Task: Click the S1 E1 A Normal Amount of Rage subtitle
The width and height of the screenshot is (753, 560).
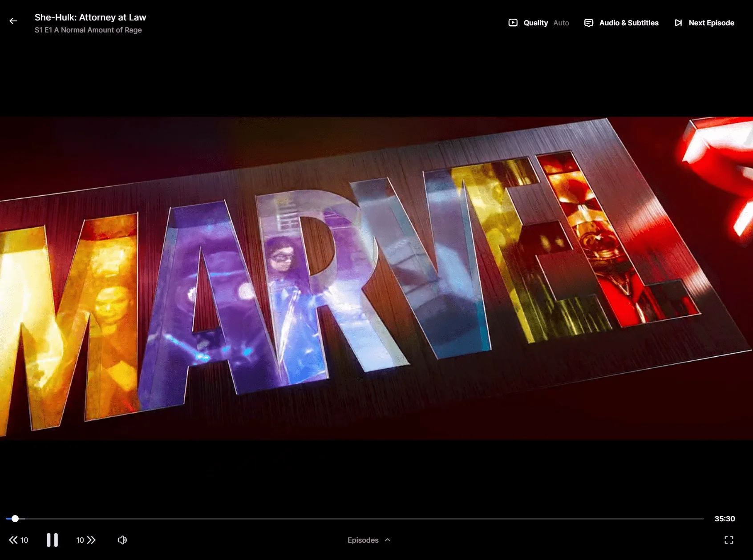Action: (x=88, y=30)
